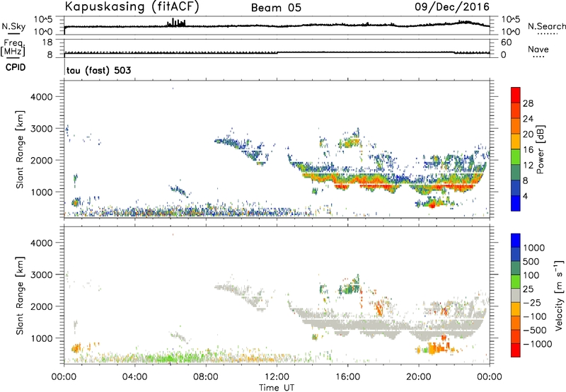
Task: Click the 'Nave' legend label
Action: (x=538, y=49)
